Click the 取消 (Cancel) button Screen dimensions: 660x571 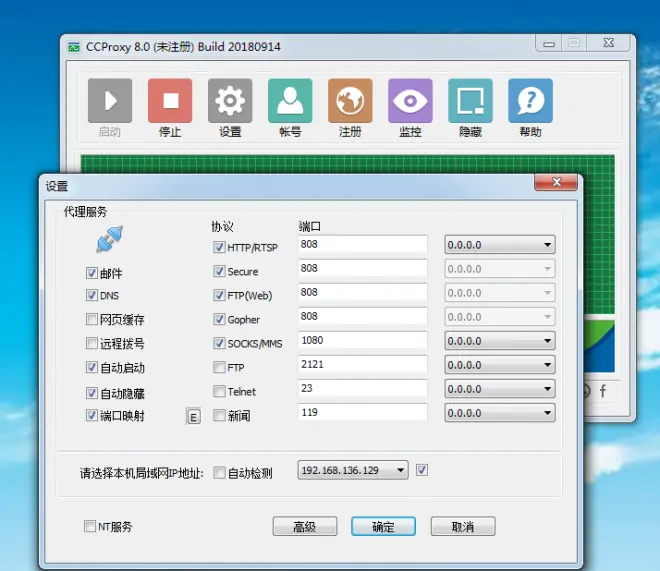[x=463, y=526]
